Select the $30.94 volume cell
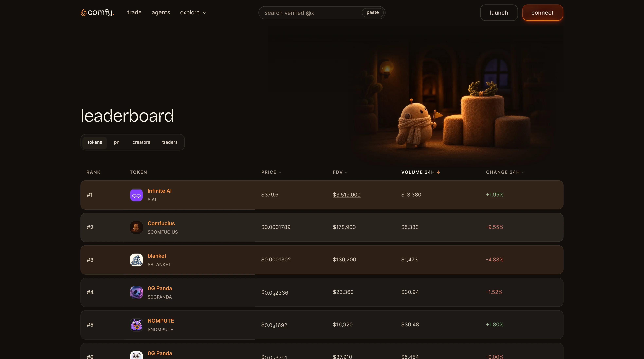 pos(410,292)
